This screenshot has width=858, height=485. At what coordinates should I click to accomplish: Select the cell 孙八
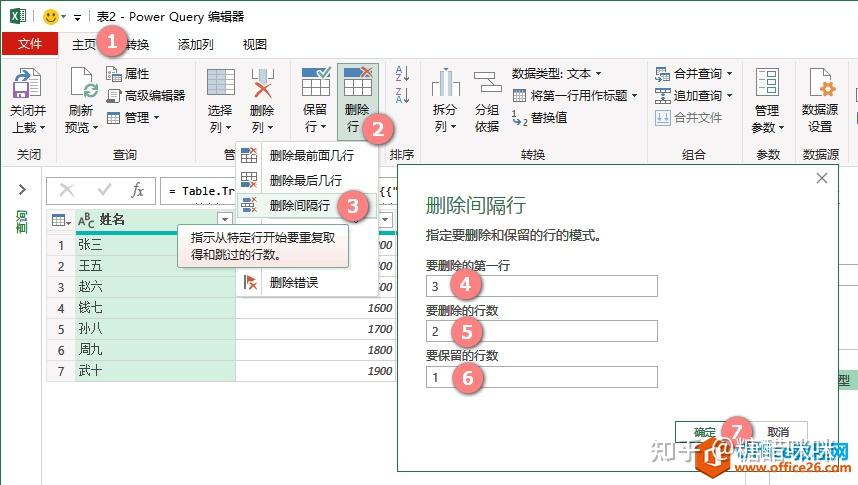tap(155, 329)
